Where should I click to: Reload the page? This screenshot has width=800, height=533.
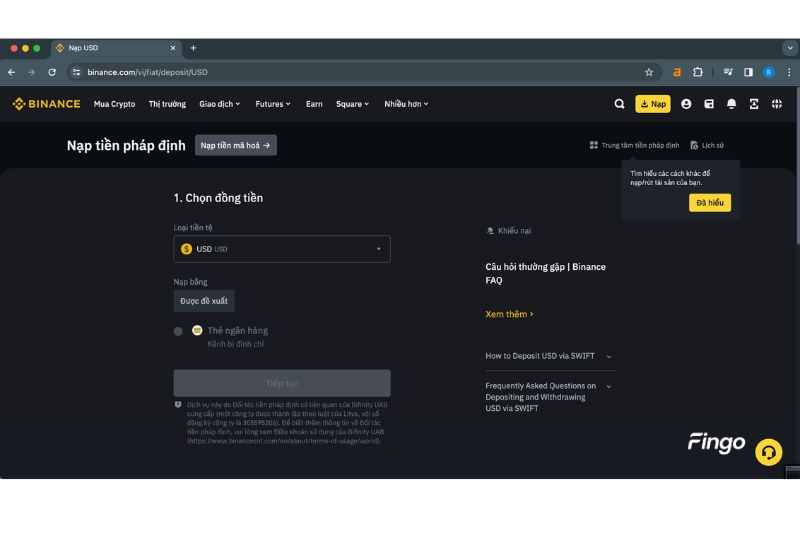[x=52, y=72]
